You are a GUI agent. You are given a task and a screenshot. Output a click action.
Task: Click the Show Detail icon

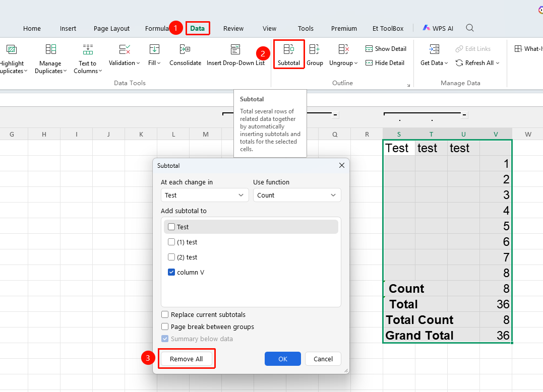369,49
